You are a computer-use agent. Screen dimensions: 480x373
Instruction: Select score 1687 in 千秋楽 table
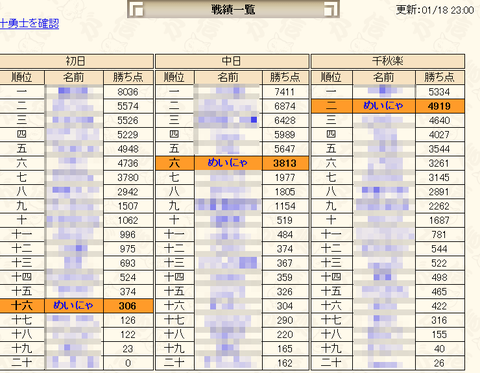[x=439, y=220]
